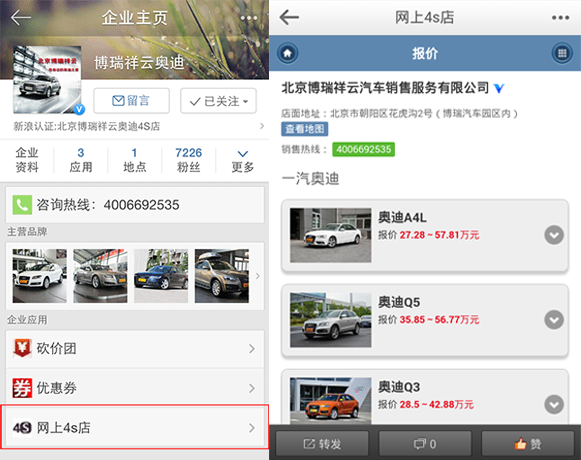Open the 优惠券 coupon entry

click(x=135, y=388)
